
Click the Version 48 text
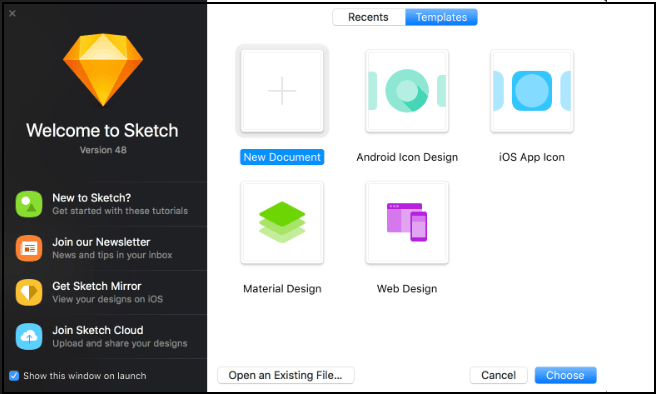click(103, 150)
